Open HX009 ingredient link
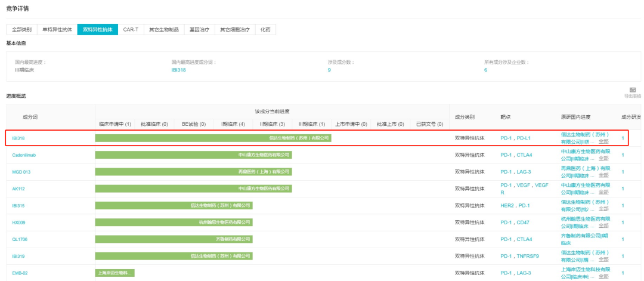 tap(19, 223)
